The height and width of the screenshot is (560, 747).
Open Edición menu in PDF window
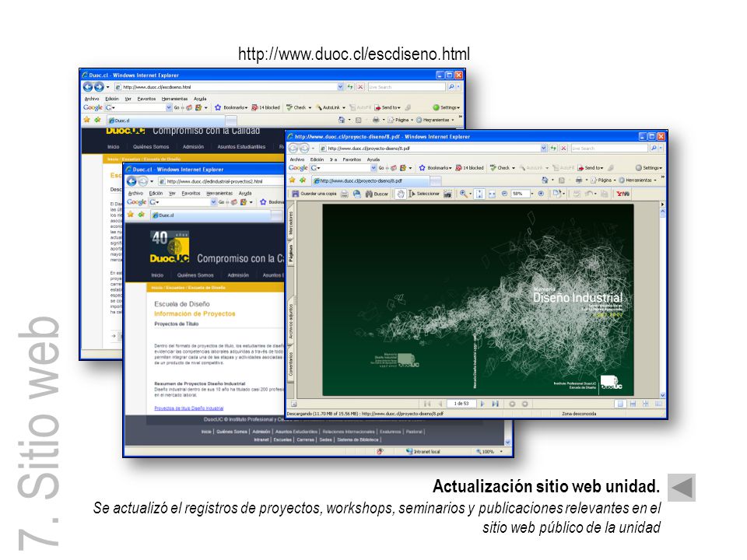317,159
